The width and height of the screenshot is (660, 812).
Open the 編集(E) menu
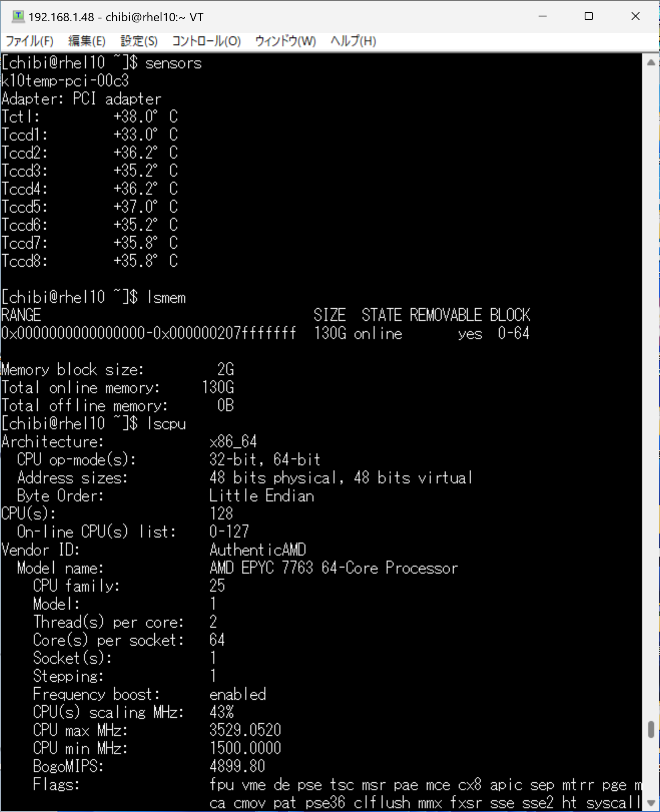pyautogui.click(x=87, y=41)
